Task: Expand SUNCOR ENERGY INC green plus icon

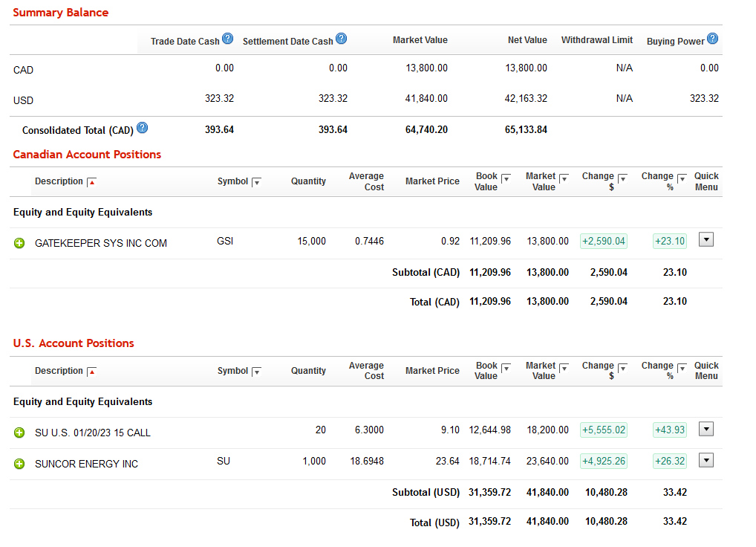Action: point(19,464)
